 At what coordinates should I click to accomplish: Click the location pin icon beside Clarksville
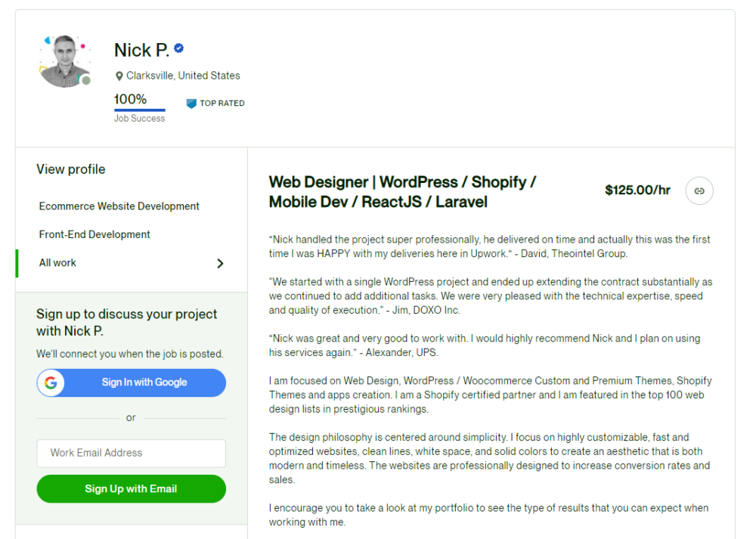click(119, 76)
